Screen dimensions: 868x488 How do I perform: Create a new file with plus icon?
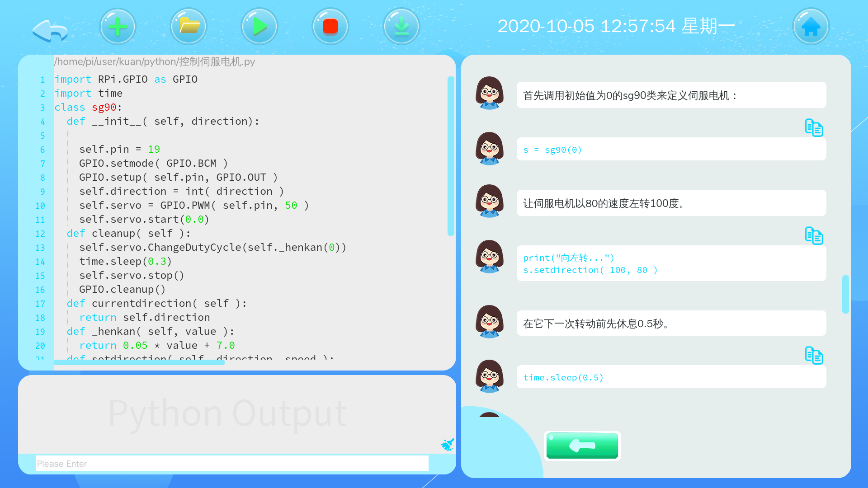click(118, 26)
